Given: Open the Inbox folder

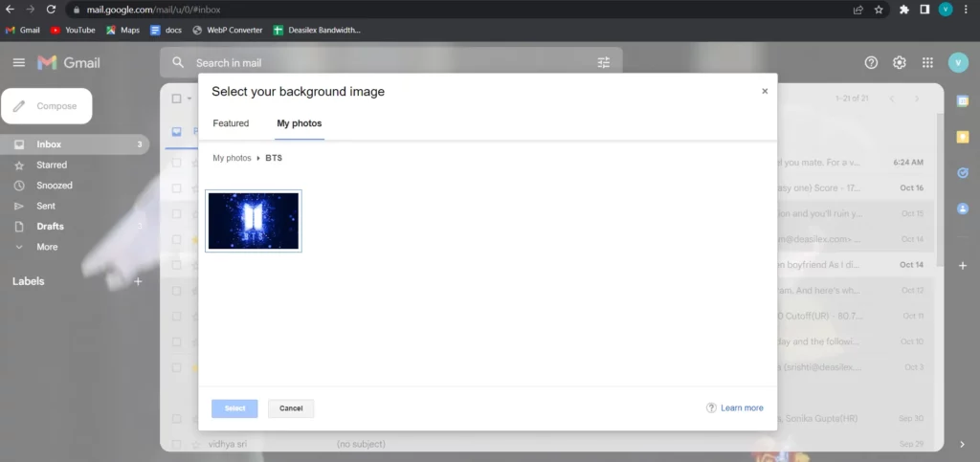Looking at the screenshot, I should coord(75,144).
